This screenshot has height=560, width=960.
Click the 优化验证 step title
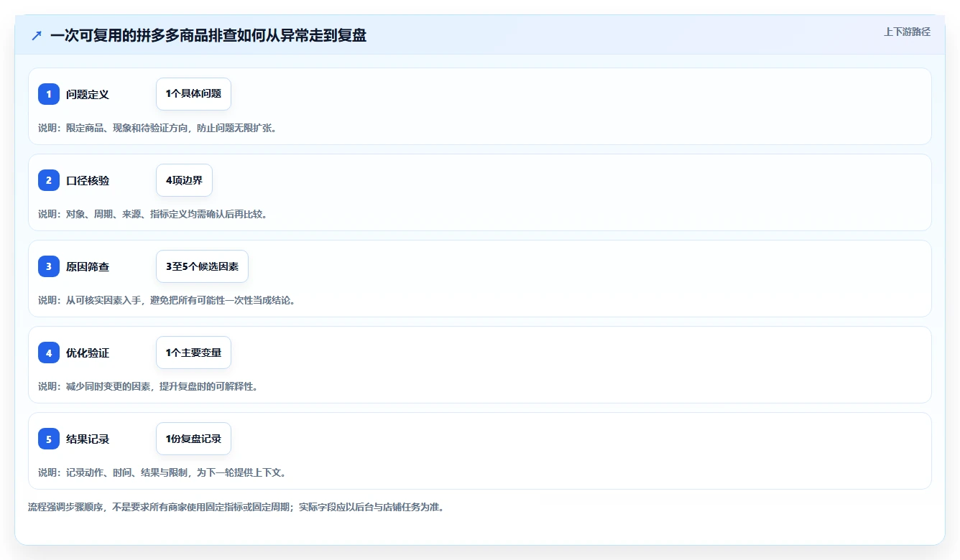[88, 353]
